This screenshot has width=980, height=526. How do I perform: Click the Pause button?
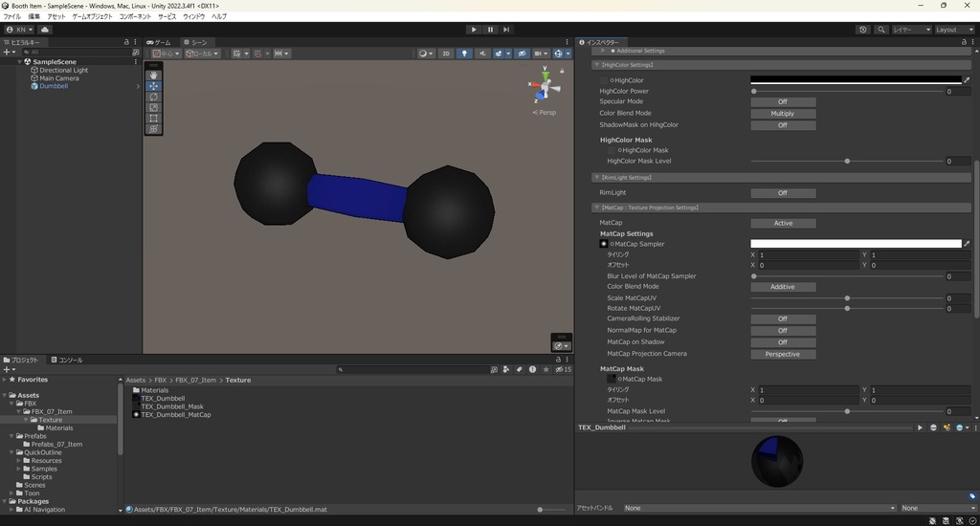490,30
